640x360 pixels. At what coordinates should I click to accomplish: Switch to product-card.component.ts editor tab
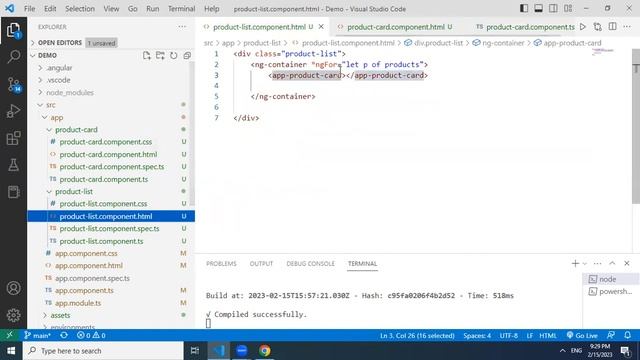(526, 27)
